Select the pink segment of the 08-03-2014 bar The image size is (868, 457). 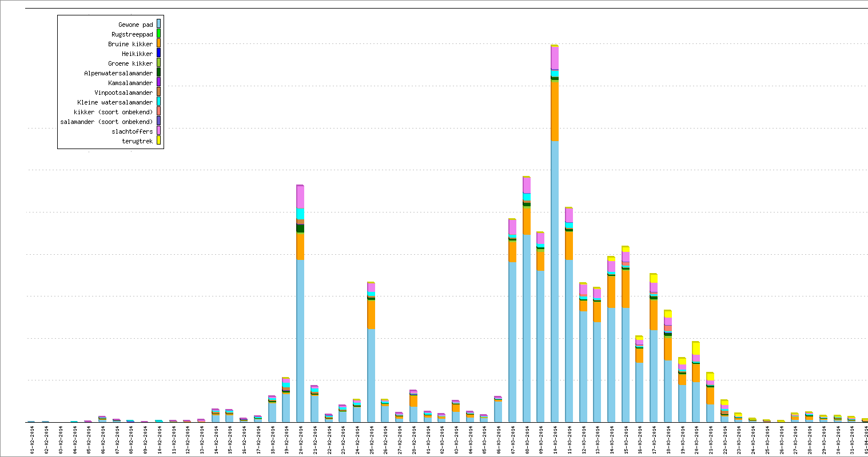point(527,186)
